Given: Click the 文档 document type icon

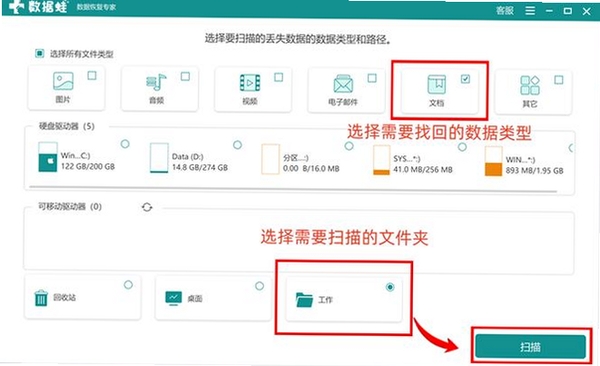Looking at the screenshot, I should coord(437,85).
